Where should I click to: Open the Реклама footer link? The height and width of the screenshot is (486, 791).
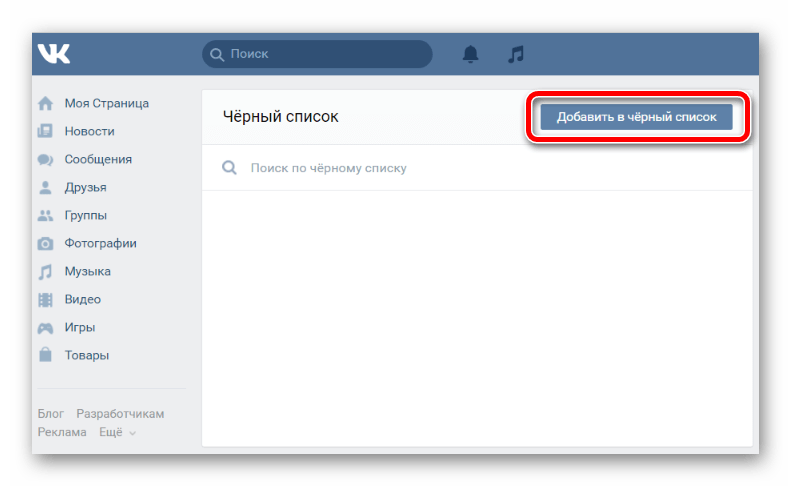click(61, 432)
